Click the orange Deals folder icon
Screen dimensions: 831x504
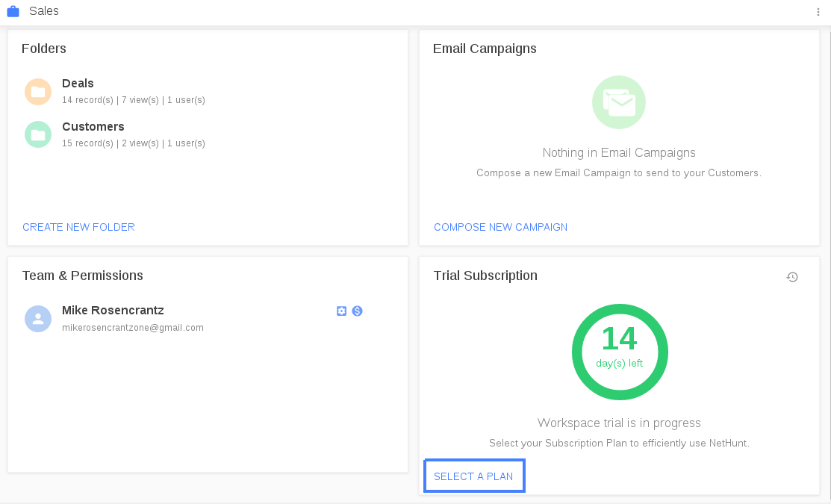(x=38, y=92)
